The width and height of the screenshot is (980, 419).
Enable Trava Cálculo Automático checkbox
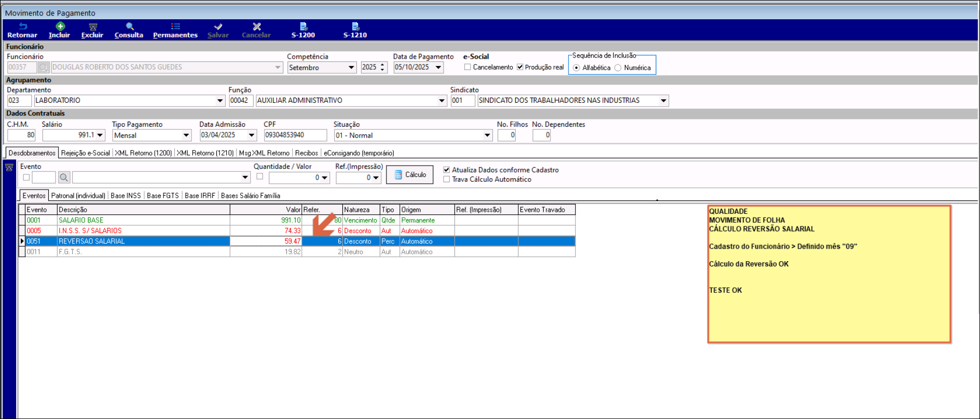[x=447, y=179]
